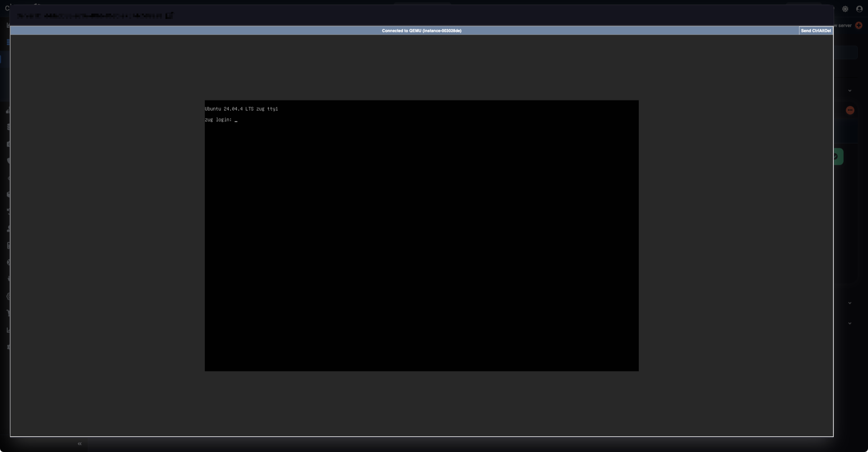Click the 'Connected to QEMU' status text
868x452 pixels.
click(x=421, y=31)
